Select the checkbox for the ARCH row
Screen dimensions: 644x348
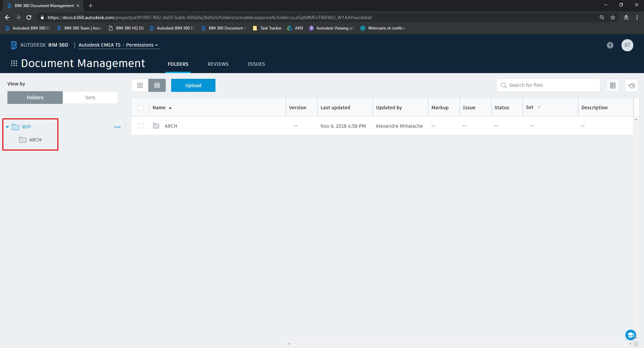(140, 126)
